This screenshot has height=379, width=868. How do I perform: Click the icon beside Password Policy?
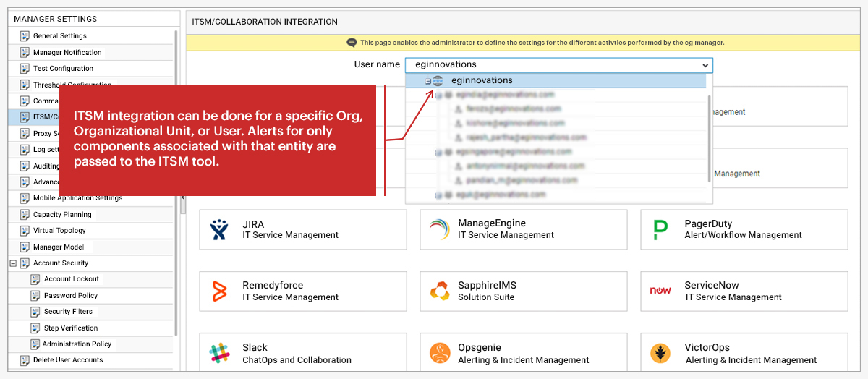(x=35, y=296)
